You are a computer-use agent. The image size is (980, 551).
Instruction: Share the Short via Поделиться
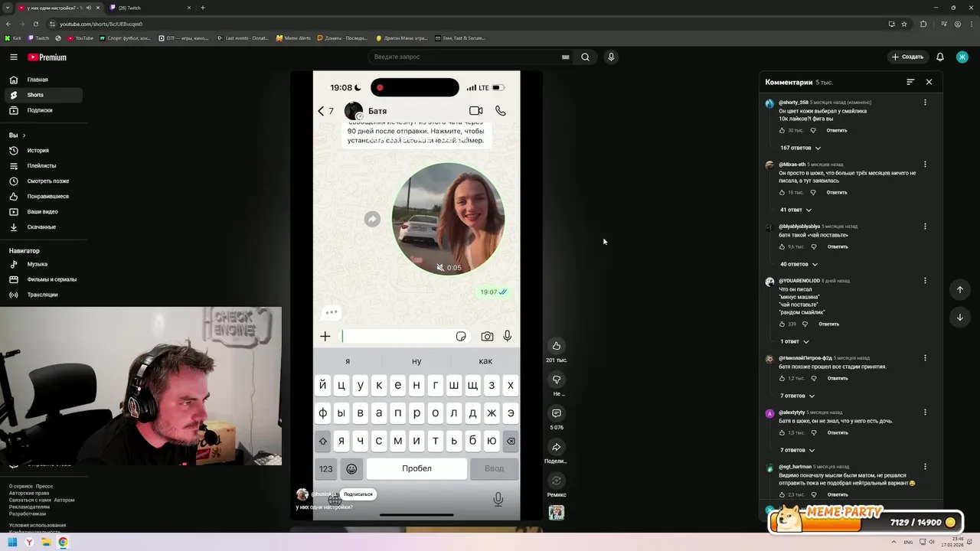point(557,447)
